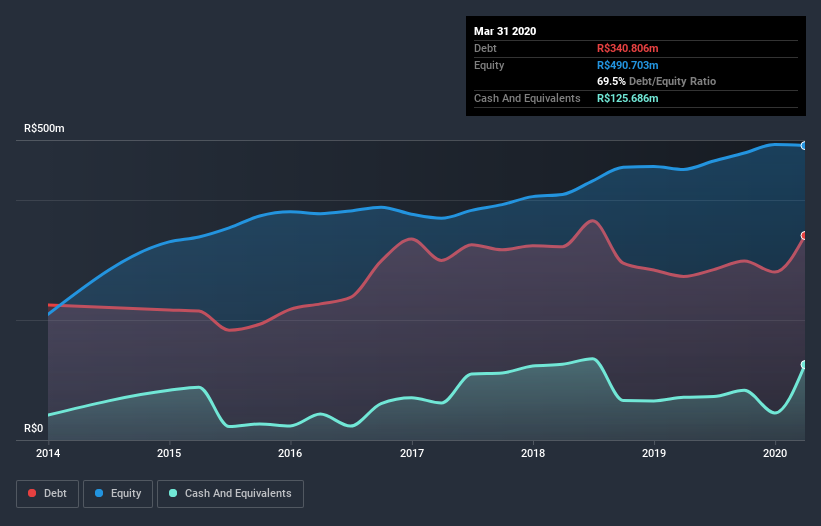
Task: Click the blue Equity legend dot
Action: pos(99,493)
